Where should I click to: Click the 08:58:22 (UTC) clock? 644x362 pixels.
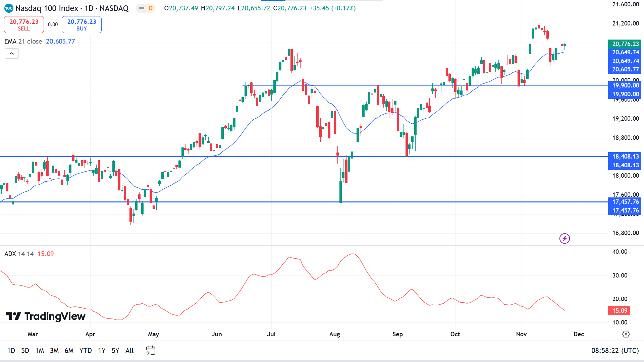(615, 350)
